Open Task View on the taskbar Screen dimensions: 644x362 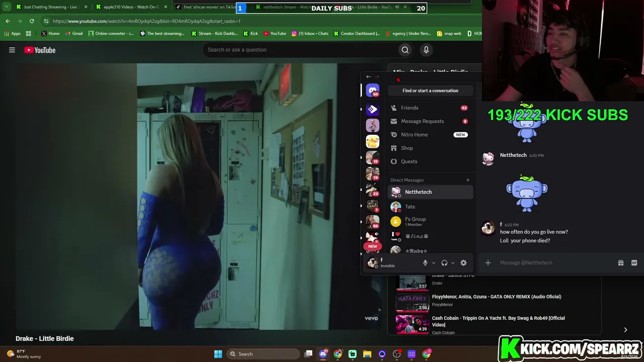(x=308, y=354)
